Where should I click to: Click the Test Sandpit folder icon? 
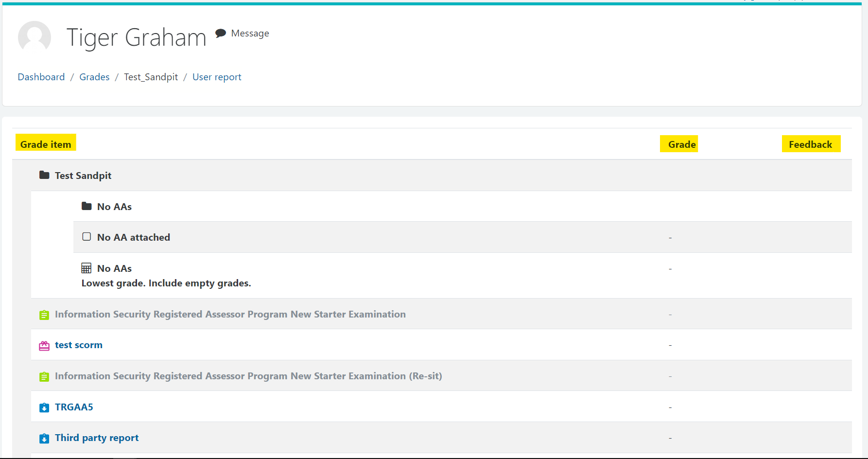pos(44,175)
